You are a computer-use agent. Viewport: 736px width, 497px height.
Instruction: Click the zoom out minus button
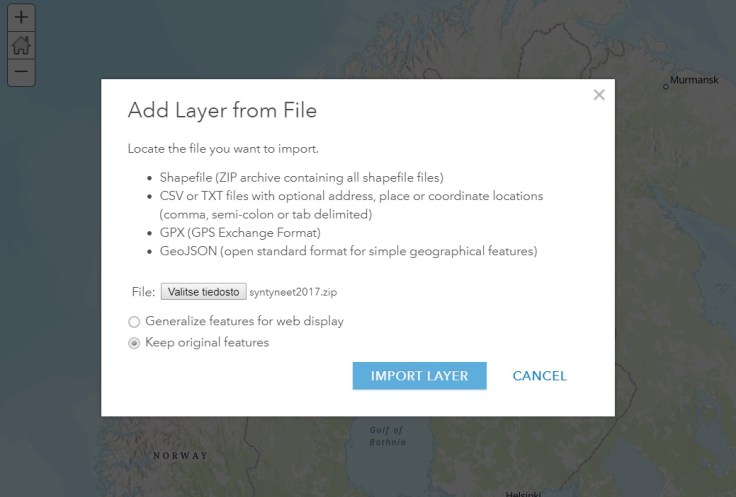(21, 71)
